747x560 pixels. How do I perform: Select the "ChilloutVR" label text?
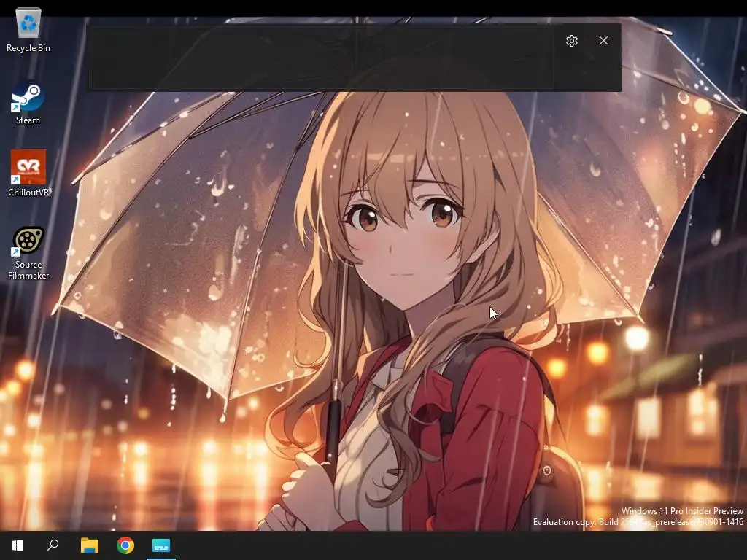(28, 192)
